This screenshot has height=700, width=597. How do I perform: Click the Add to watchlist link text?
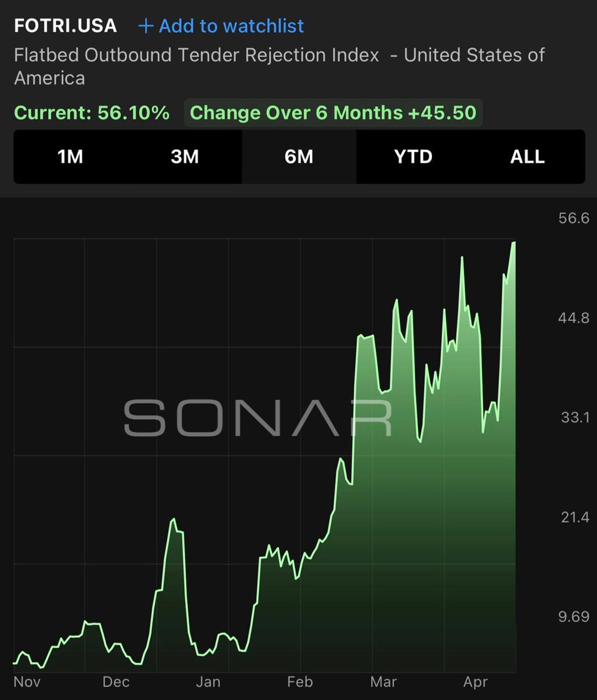[231, 26]
